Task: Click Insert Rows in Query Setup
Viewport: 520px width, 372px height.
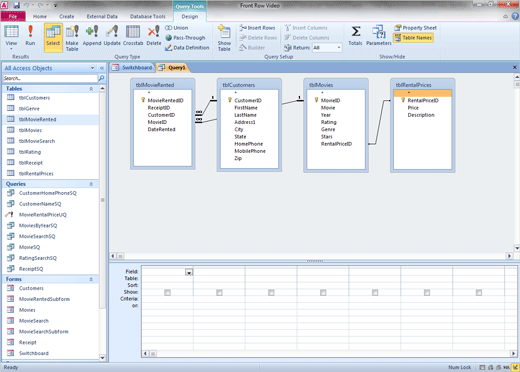Action: coord(257,28)
